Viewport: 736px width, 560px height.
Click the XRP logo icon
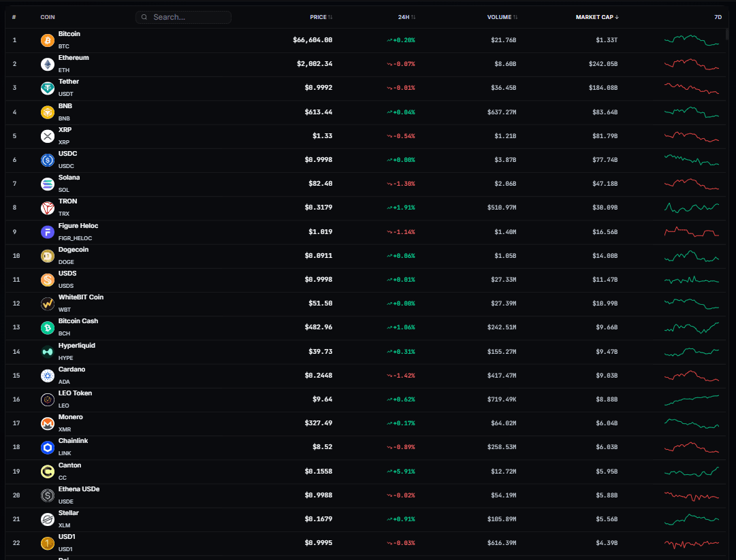coord(48,137)
